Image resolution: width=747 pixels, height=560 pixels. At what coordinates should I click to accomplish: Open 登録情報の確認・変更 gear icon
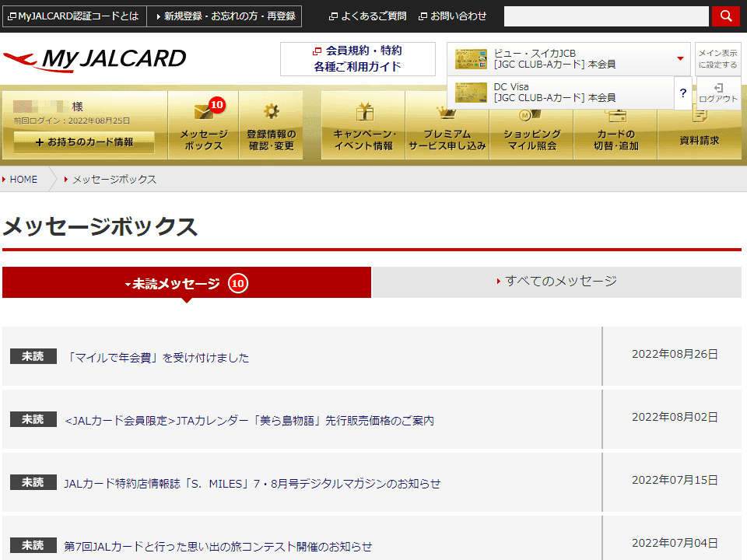coord(271,112)
